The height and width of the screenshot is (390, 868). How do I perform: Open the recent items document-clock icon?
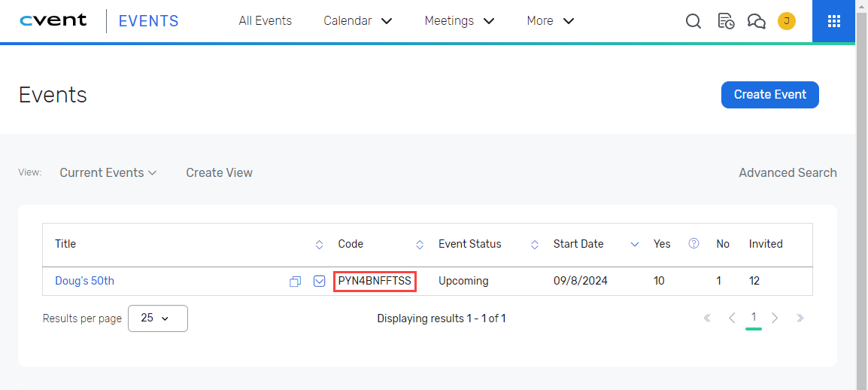pyautogui.click(x=726, y=21)
